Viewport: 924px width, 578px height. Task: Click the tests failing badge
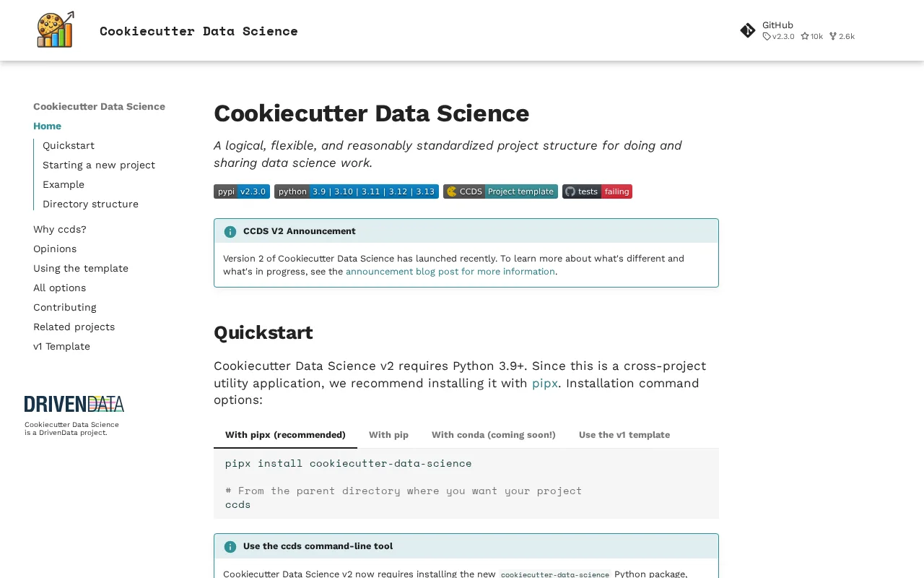[597, 191]
